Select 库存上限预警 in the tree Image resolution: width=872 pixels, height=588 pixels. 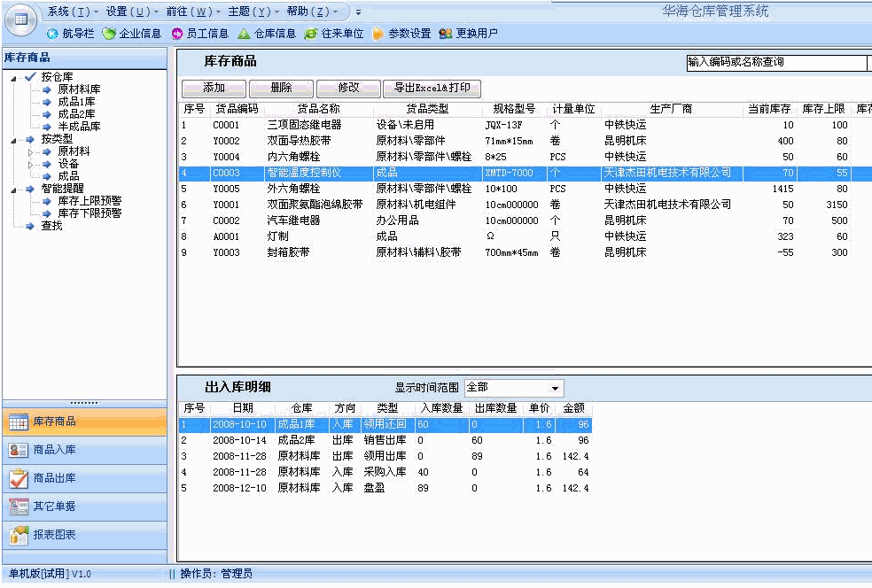[x=90, y=201]
